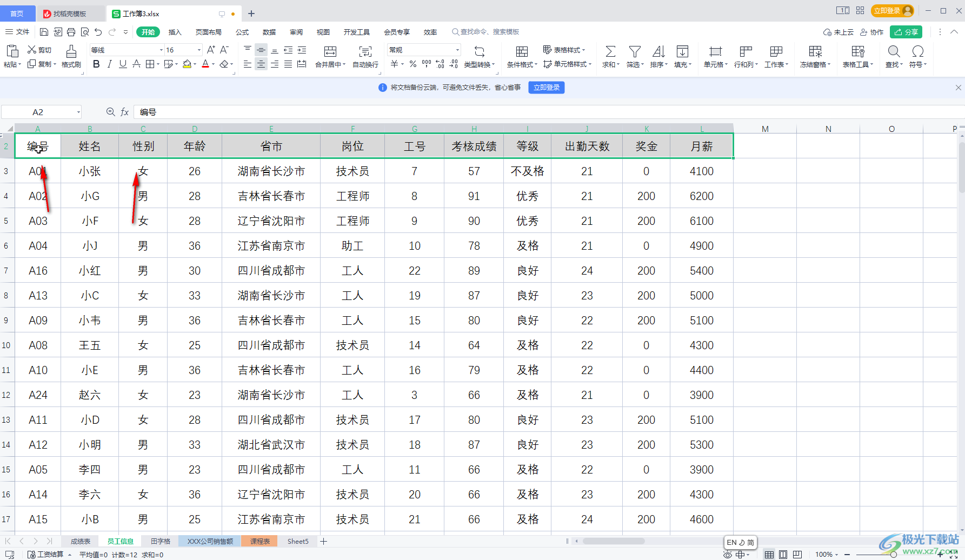Click the Sort icon
The width and height of the screenshot is (965, 560).
tap(658, 51)
